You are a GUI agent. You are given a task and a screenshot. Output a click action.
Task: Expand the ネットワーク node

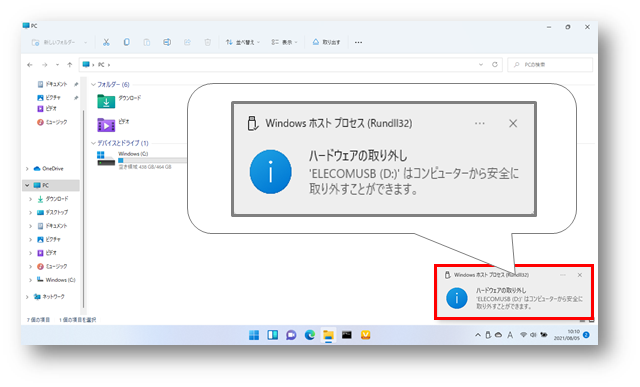pyautogui.click(x=27, y=297)
